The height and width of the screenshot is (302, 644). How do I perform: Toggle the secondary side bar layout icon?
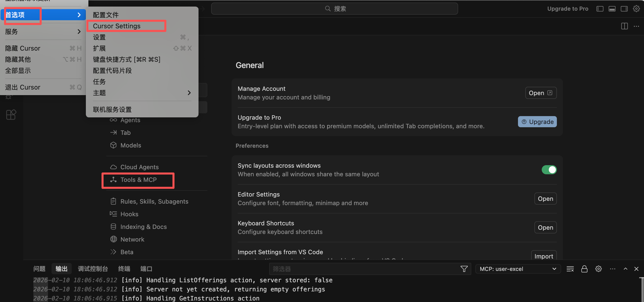[x=624, y=9]
